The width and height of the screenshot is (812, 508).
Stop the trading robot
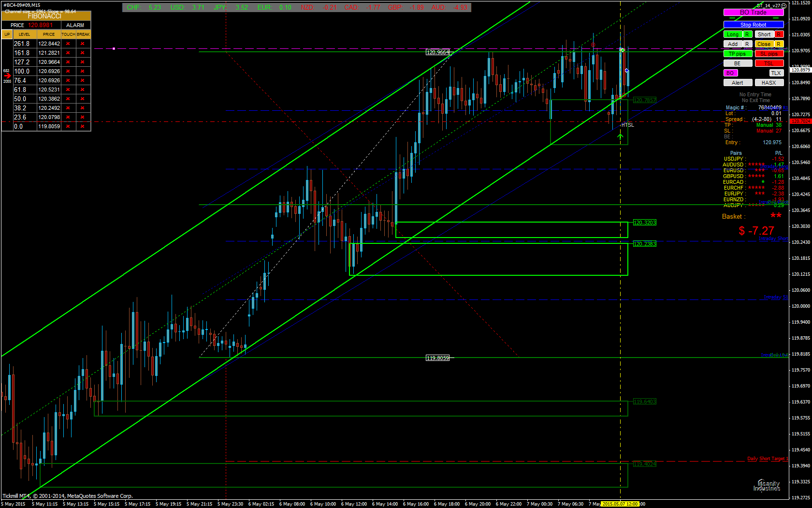pos(754,25)
